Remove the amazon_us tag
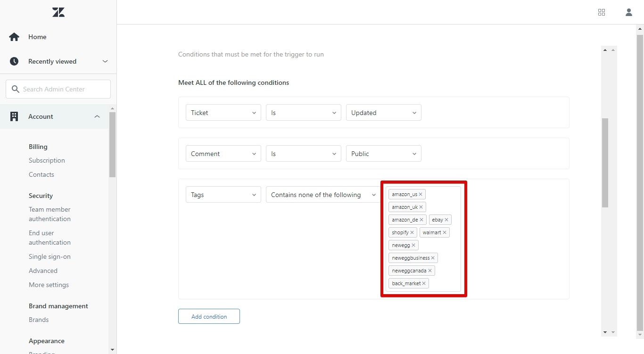644x354 pixels. point(421,194)
